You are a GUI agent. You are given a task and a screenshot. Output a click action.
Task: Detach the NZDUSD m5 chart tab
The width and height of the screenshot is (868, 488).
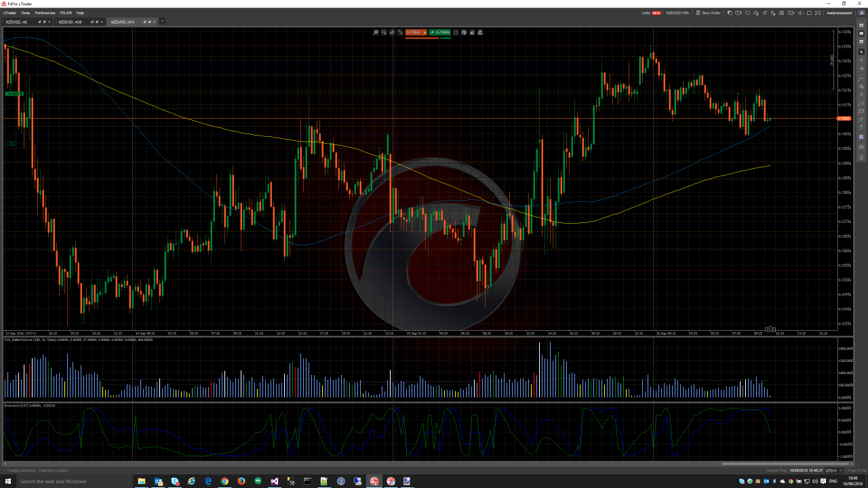click(x=40, y=22)
